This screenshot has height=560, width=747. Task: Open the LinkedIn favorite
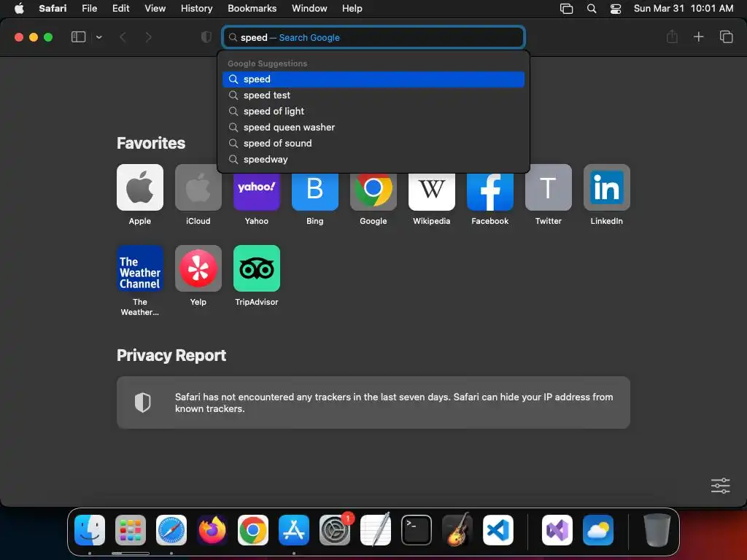coord(606,187)
